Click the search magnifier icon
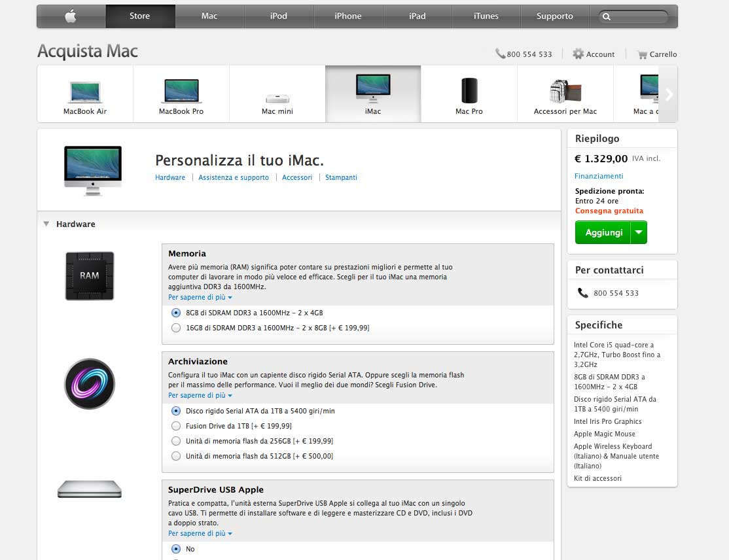The width and height of the screenshot is (729, 560). [x=606, y=17]
